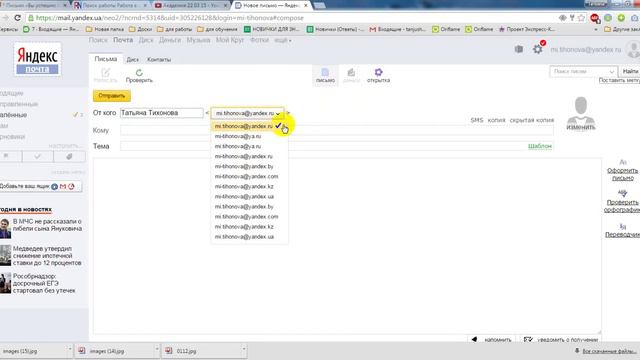
Task: Click the скрытая копия link
Action: click(532, 120)
